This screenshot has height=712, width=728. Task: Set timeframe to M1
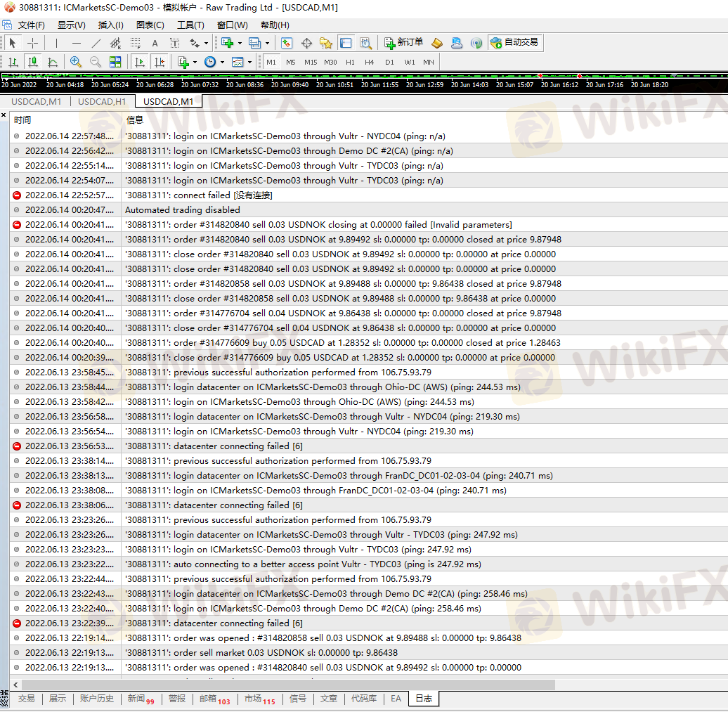click(271, 63)
